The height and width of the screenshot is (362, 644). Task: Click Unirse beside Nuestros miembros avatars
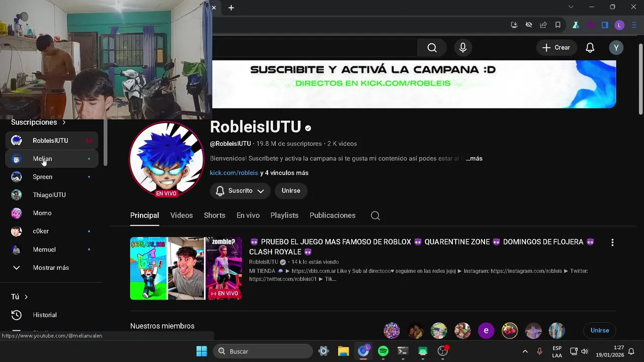coord(600,330)
